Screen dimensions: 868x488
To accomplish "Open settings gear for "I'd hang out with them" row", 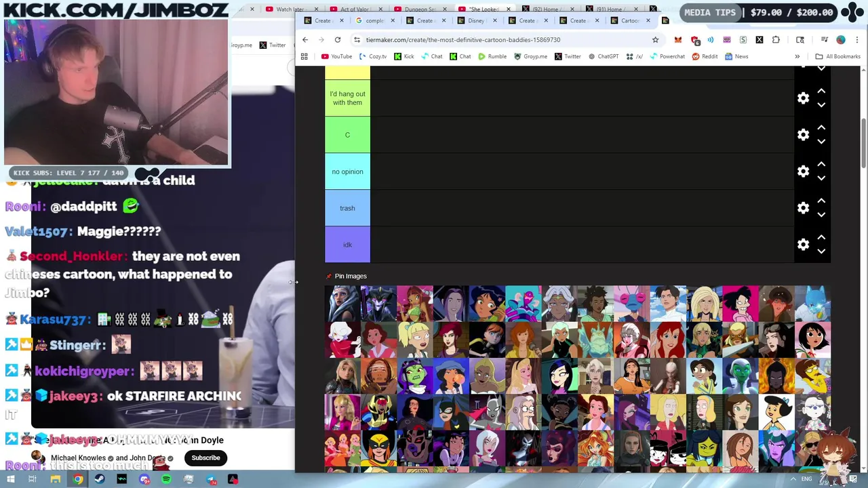I will pos(803,98).
